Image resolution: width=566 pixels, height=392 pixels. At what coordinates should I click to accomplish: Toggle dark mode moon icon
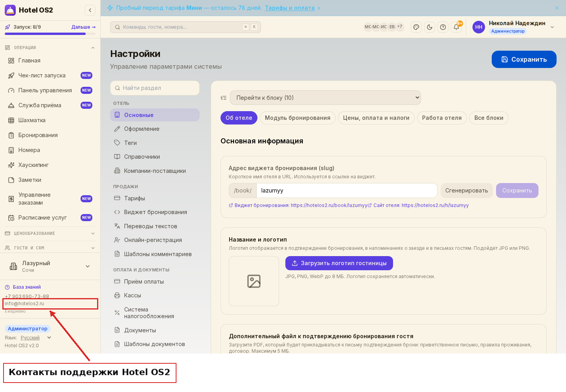click(x=430, y=27)
